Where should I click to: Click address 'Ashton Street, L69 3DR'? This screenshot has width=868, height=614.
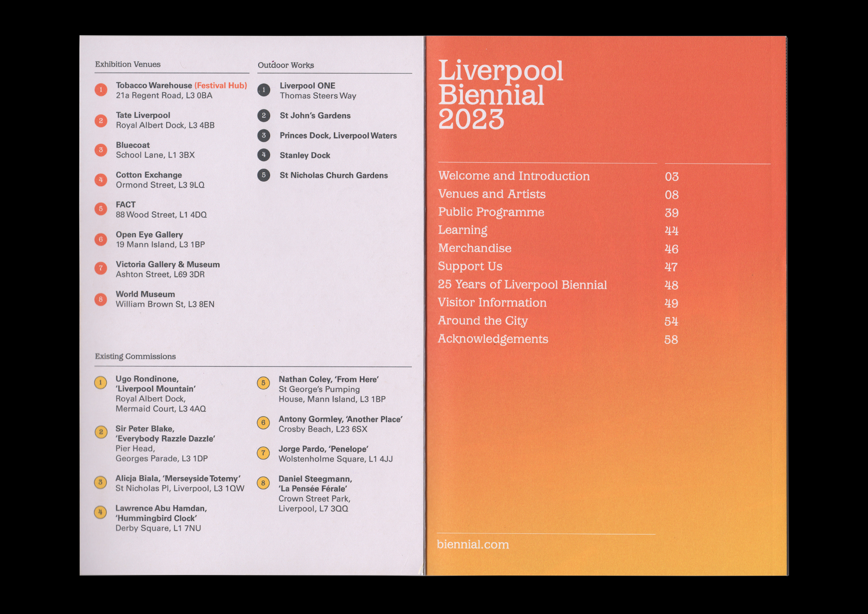(160, 274)
